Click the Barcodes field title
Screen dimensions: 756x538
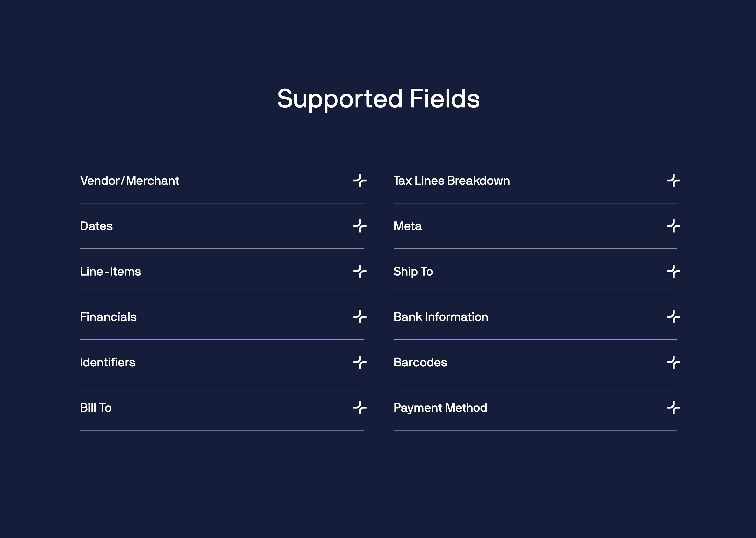click(x=420, y=362)
